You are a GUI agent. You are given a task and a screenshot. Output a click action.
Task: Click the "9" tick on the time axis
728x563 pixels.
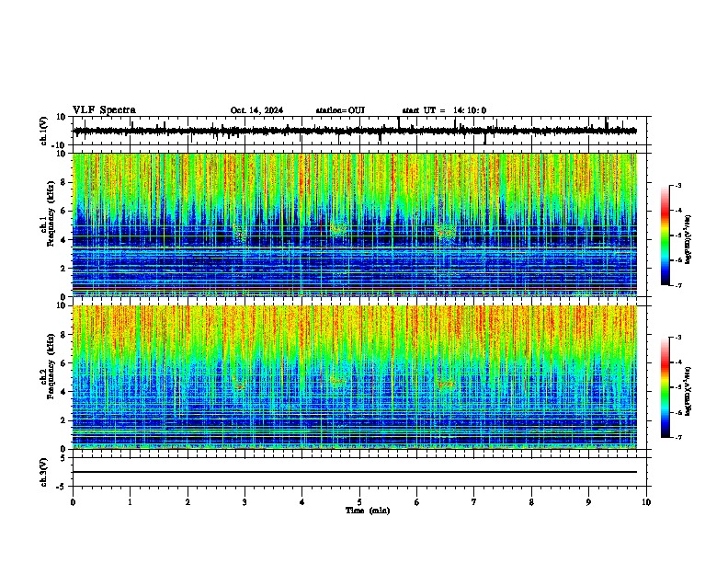588,502
